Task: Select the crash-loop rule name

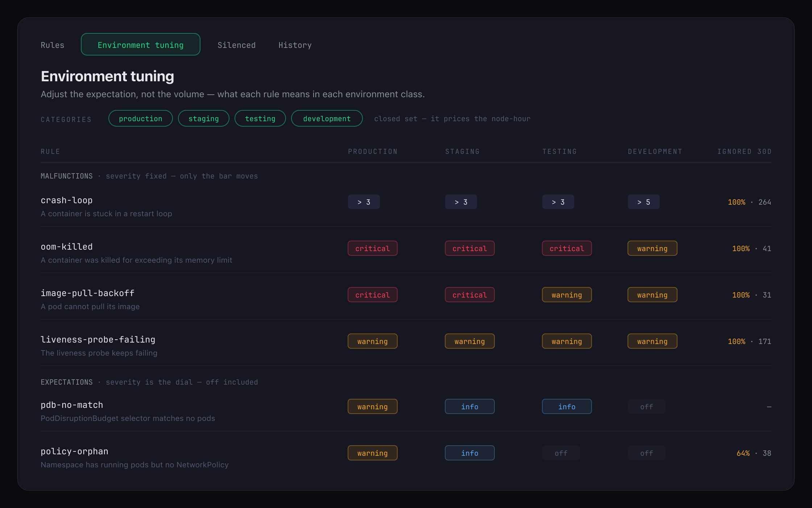Action: [67, 200]
